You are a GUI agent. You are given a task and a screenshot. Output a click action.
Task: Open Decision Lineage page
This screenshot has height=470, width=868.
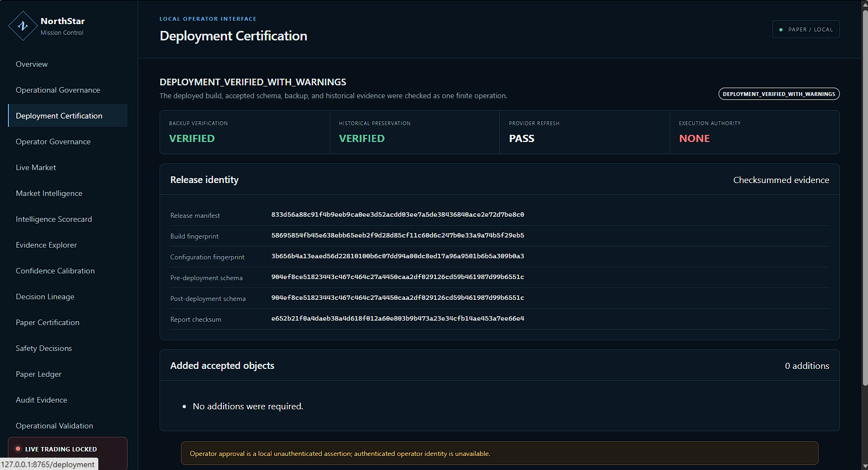click(67, 296)
